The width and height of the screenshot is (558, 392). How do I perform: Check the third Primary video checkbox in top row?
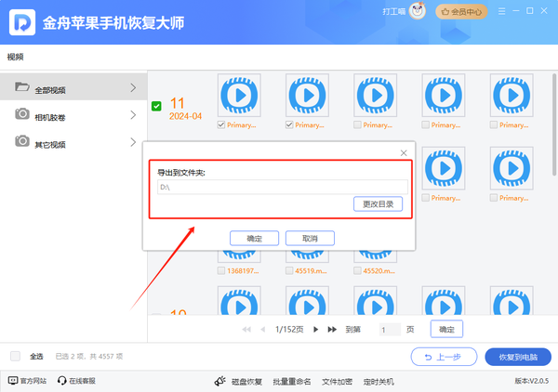click(x=358, y=124)
